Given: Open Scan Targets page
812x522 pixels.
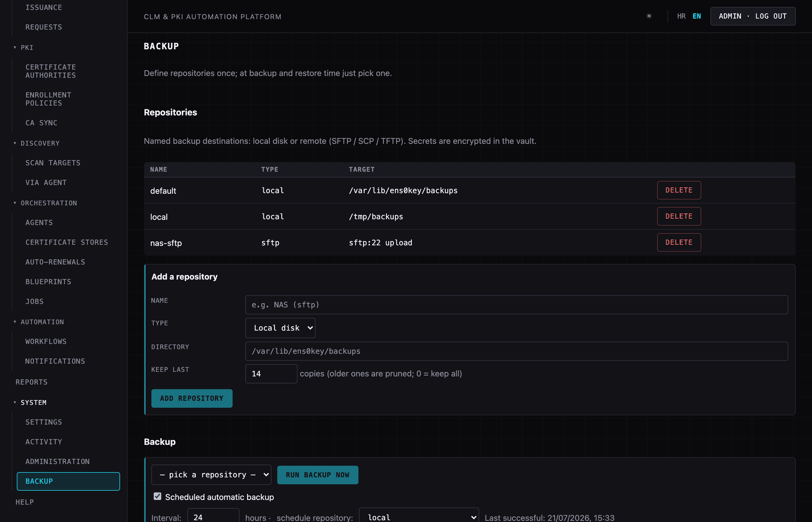Looking at the screenshot, I should tap(53, 163).
